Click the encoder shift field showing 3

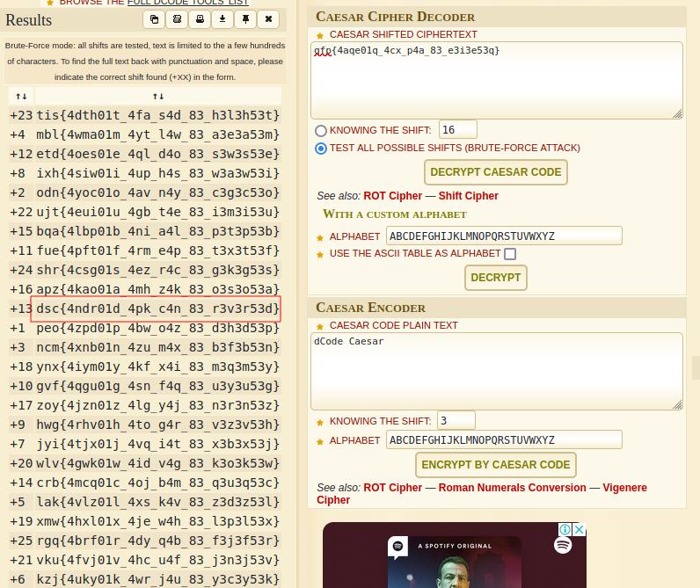pyautogui.click(x=456, y=420)
